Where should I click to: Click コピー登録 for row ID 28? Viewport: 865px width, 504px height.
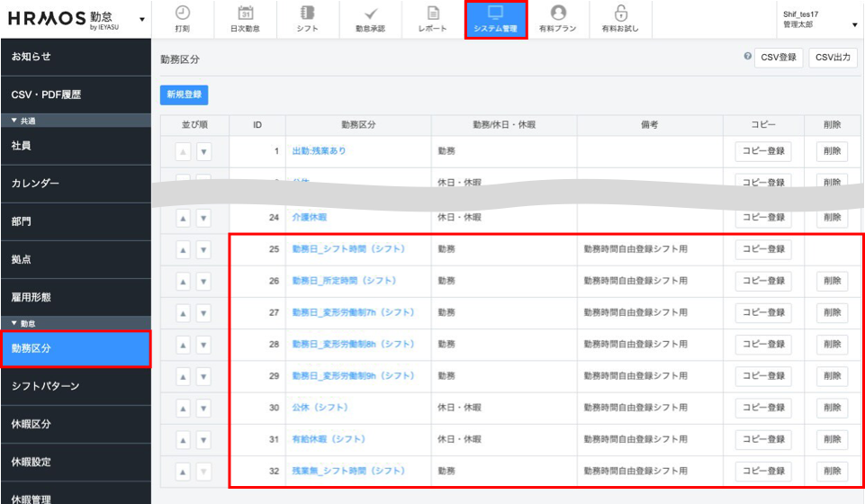click(x=763, y=345)
